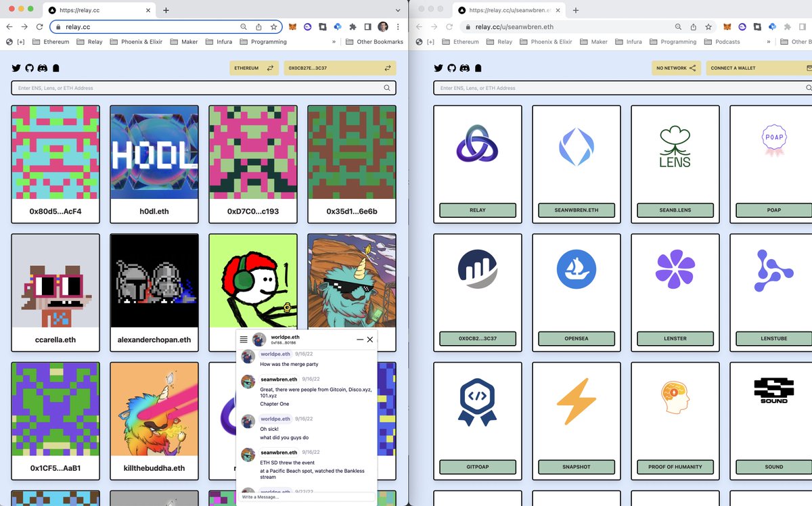Open alexanderchopan.eth profile card

coord(154,292)
